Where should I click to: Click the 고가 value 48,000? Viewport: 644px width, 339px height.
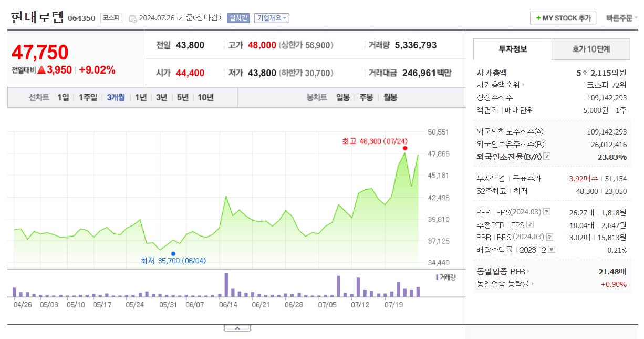(262, 45)
